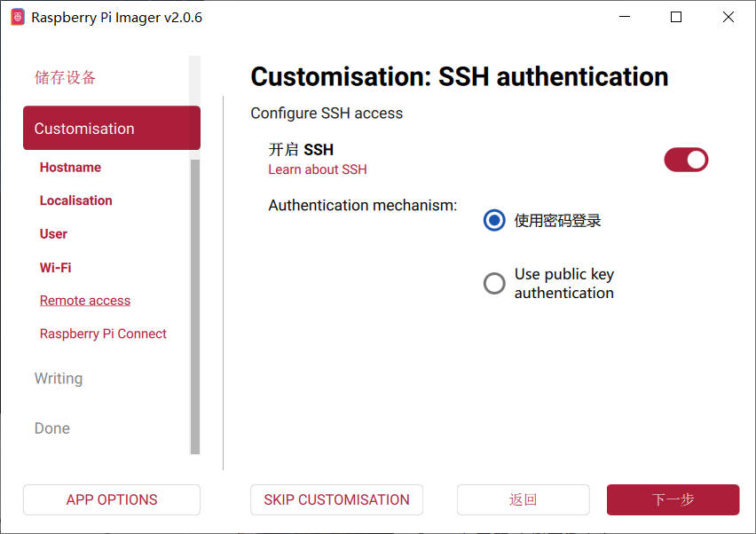
Task: Open the Wi-Fi customisation section
Action: click(55, 268)
